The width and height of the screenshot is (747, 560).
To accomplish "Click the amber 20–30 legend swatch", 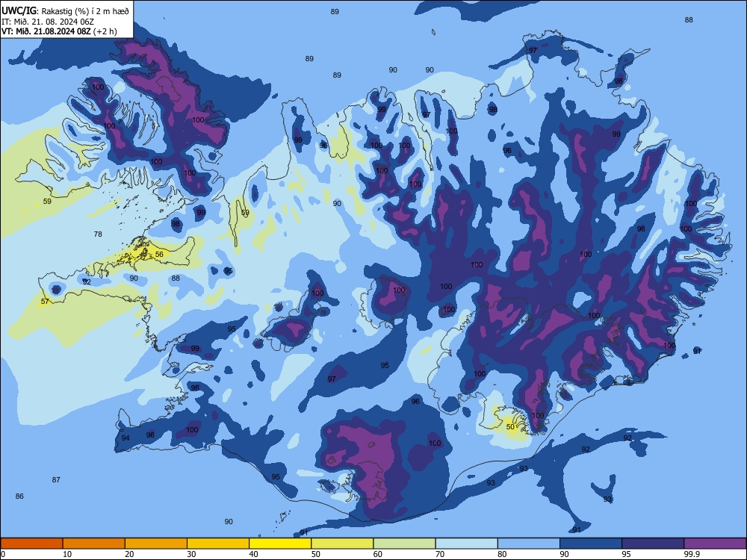I will pos(156,544).
